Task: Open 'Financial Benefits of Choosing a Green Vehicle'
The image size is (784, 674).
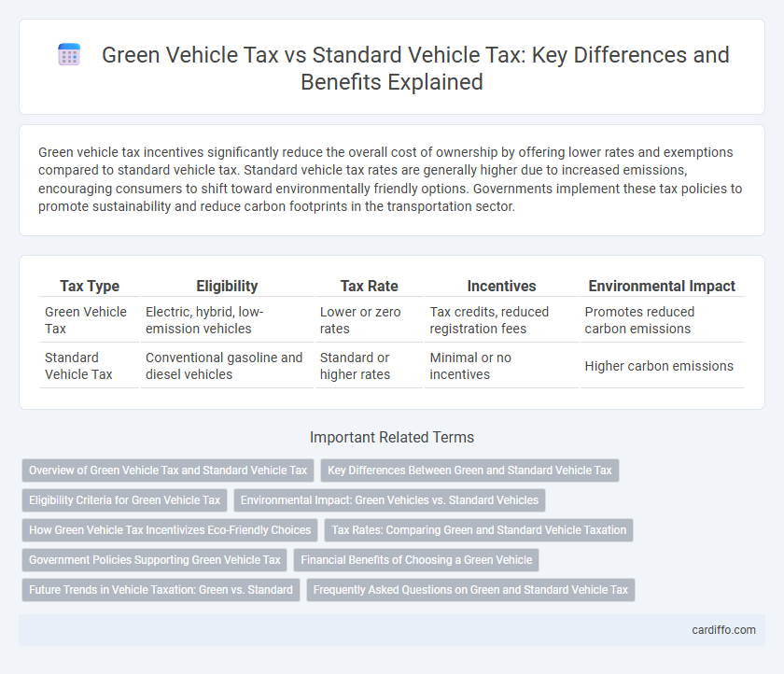Action: pyautogui.click(x=416, y=560)
